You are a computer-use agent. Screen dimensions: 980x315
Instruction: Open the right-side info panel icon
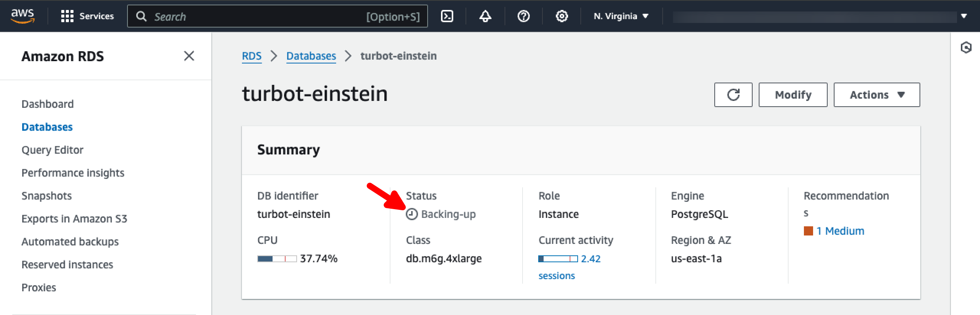pyautogui.click(x=966, y=48)
